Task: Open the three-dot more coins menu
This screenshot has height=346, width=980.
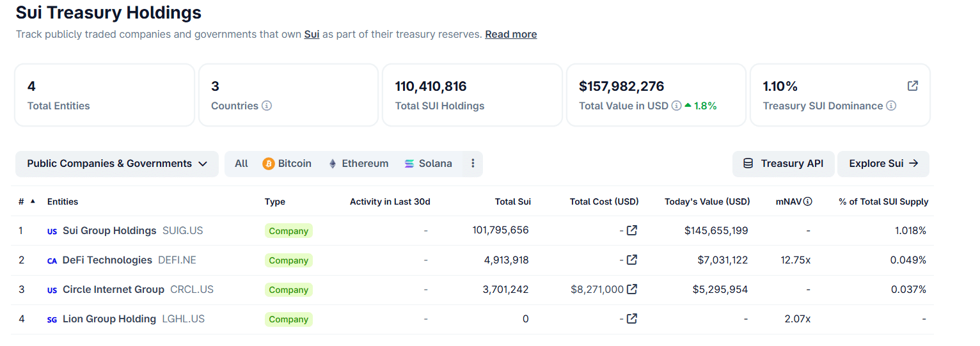Action: [473, 164]
